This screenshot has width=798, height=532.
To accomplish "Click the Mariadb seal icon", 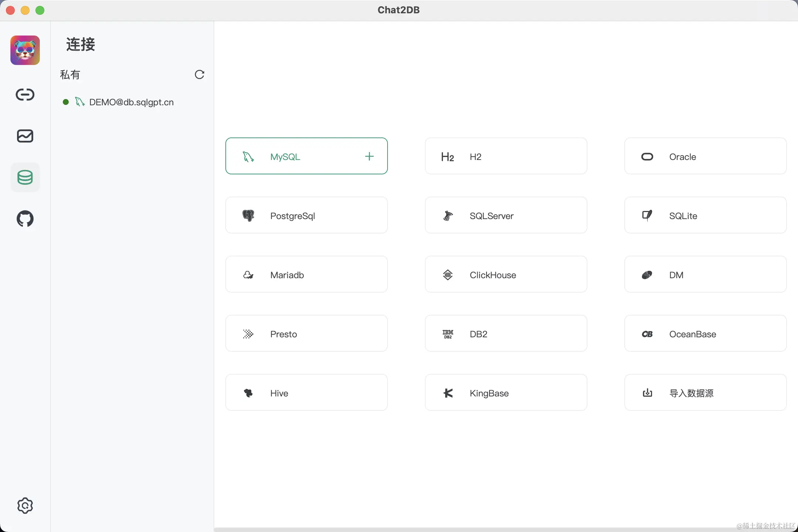I will [x=248, y=275].
